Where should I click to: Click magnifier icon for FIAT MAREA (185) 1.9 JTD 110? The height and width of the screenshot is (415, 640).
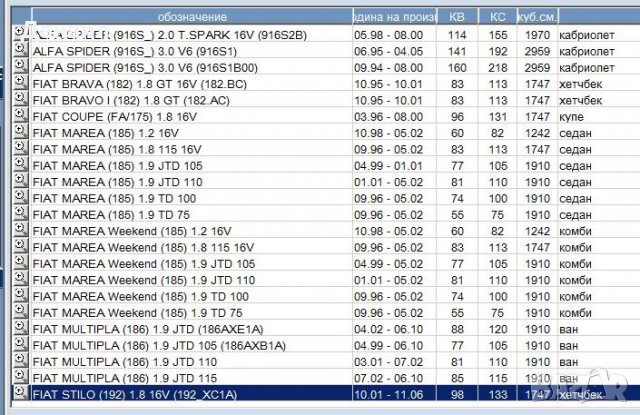[20, 182]
